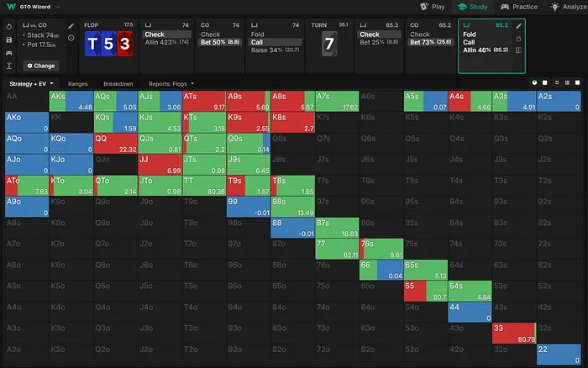Viewport: 588px width, 368px height.
Task: Click the pencil edit icon beside LJ vs. CO
Action: pos(71,26)
